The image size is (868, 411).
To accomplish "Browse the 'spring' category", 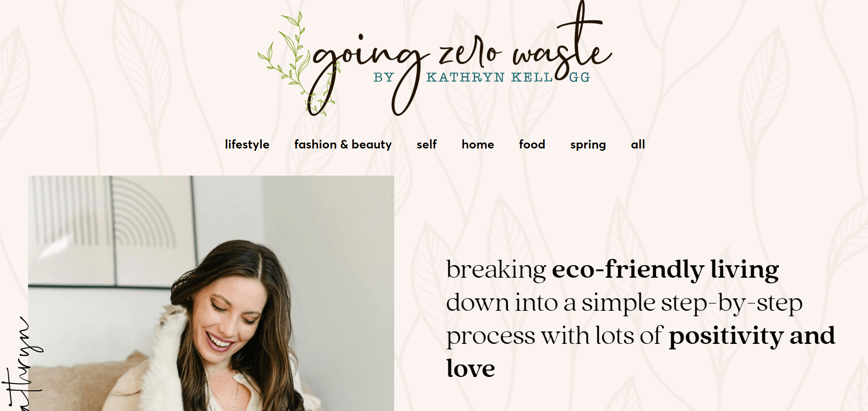I will (588, 144).
